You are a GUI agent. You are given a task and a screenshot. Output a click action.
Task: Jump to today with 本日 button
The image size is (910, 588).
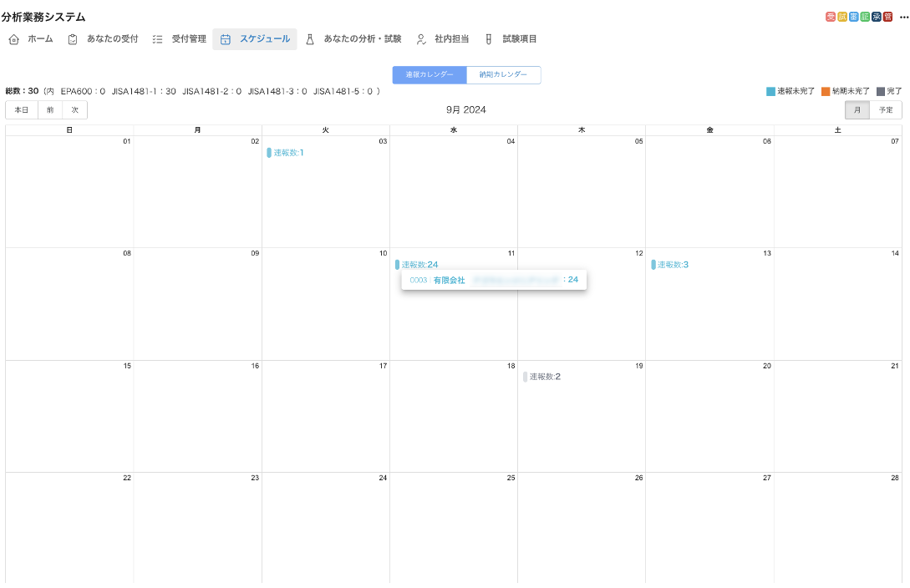coord(22,109)
